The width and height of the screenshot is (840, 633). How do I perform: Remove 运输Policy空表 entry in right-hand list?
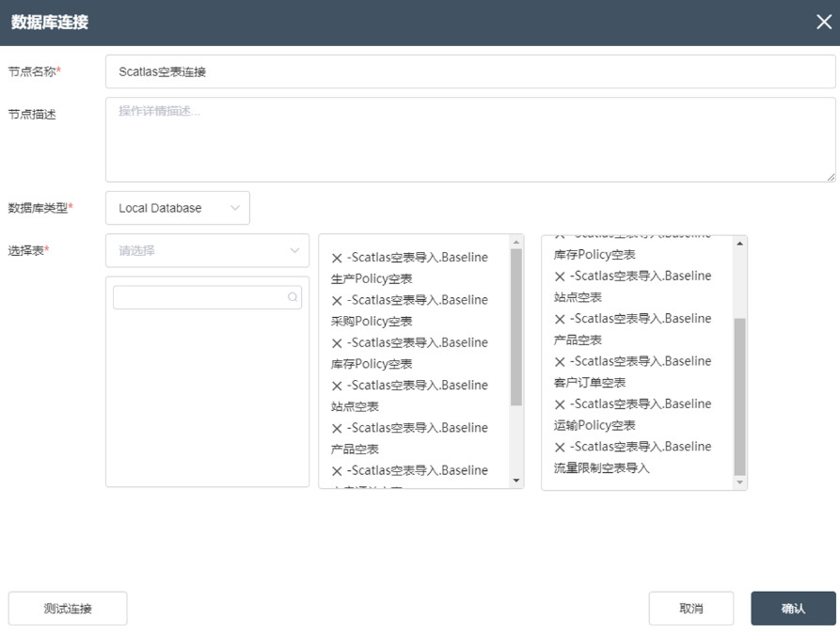(560, 404)
